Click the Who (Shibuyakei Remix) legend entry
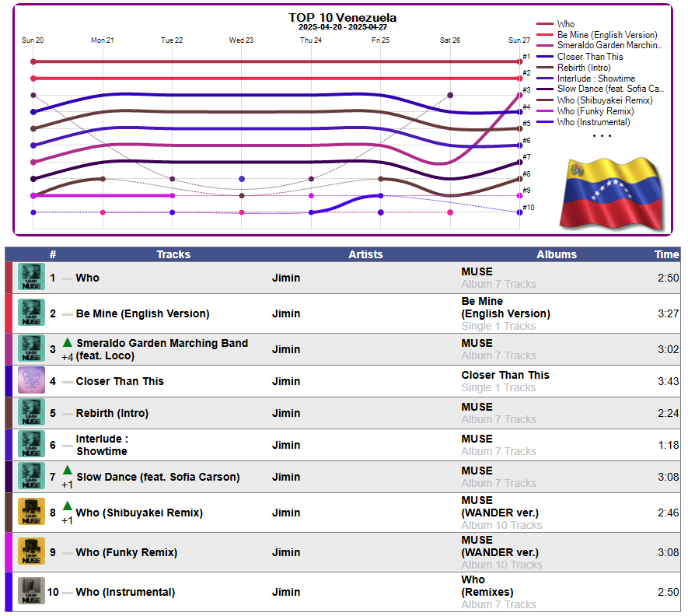The width and height of the screenshot is (688, 616). point(595,100)
